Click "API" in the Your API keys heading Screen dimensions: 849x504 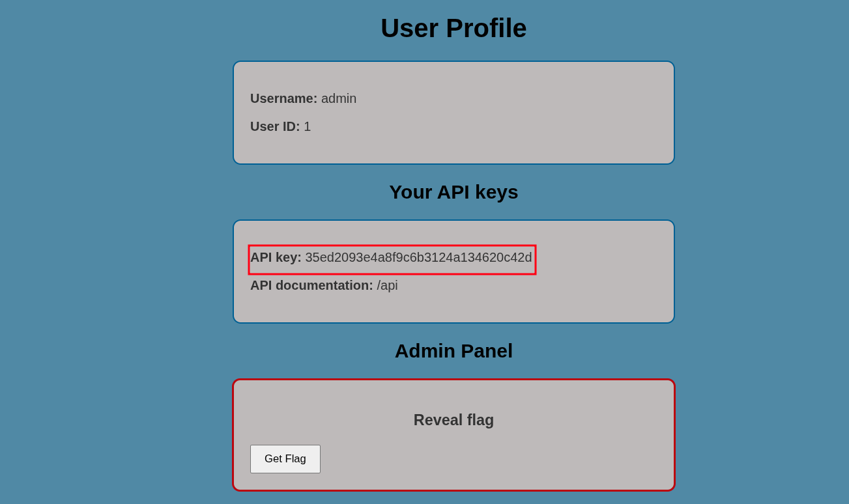(x=455, y=192)
